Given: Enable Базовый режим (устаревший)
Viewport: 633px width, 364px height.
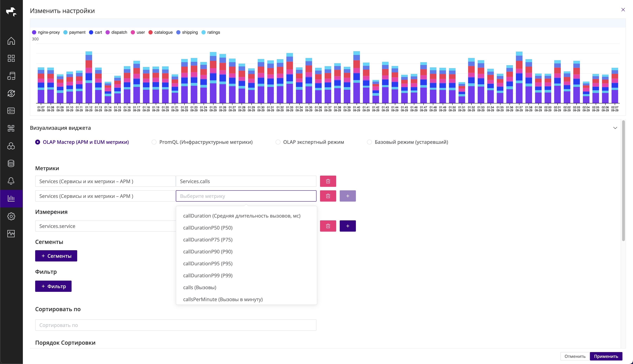Looking at the screenshot, I should click(369, 142).
